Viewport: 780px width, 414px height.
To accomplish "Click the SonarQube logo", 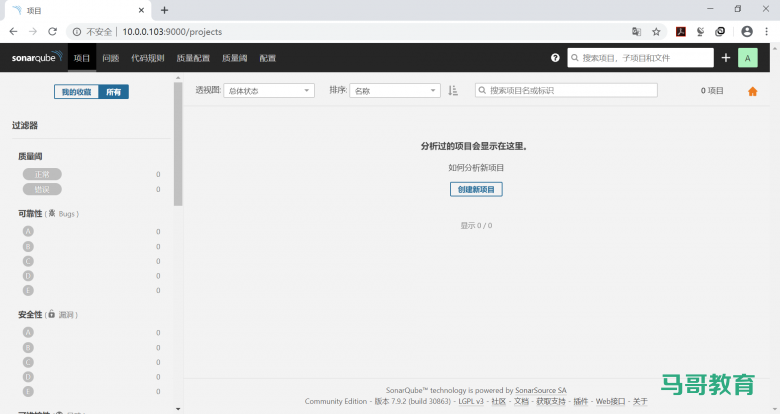I will click(36, 58).
